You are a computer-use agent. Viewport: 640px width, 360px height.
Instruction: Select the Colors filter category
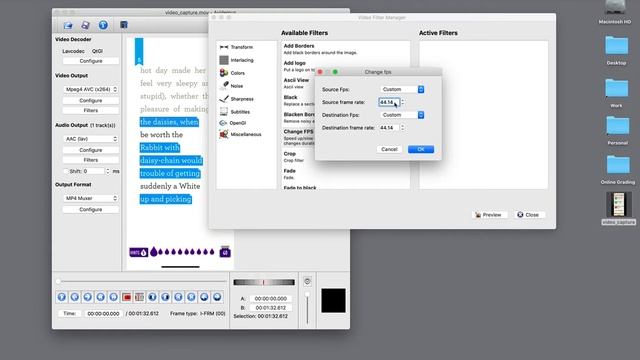[233, 73]
